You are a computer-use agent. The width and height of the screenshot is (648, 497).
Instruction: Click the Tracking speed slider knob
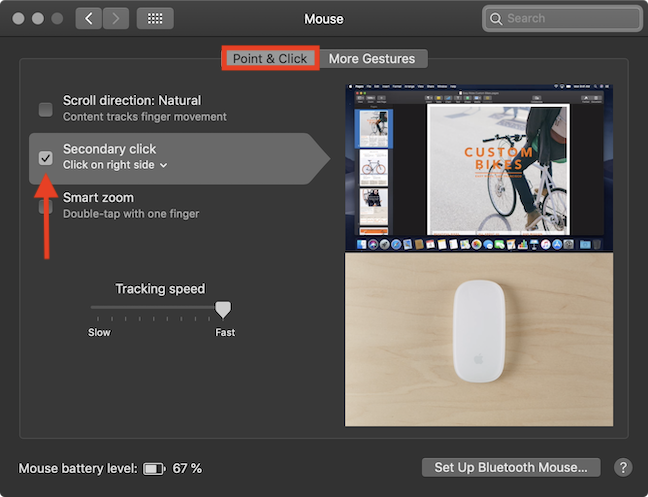pyautogui.click(x=223, y=309)
